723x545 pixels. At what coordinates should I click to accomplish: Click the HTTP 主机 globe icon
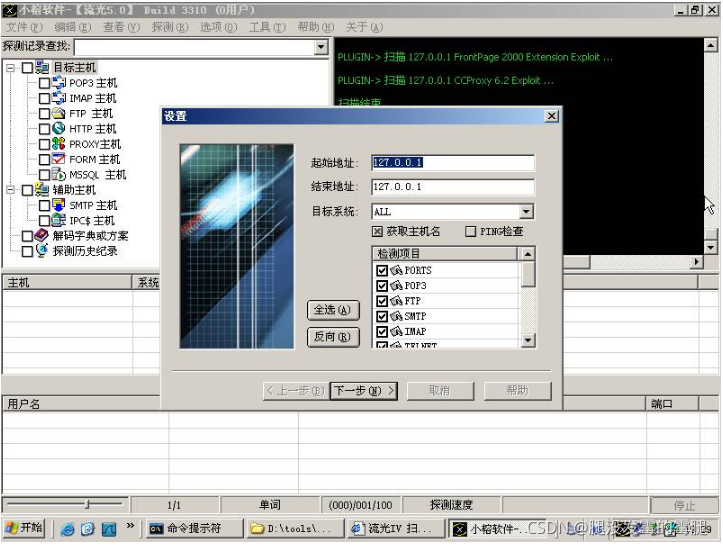(x=59, y=129)
